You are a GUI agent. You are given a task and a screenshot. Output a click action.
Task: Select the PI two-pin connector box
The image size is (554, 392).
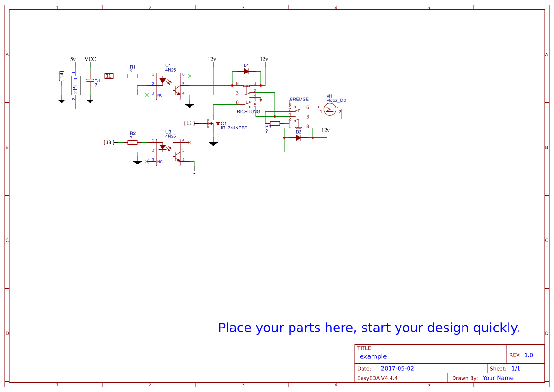click(76, 85)
